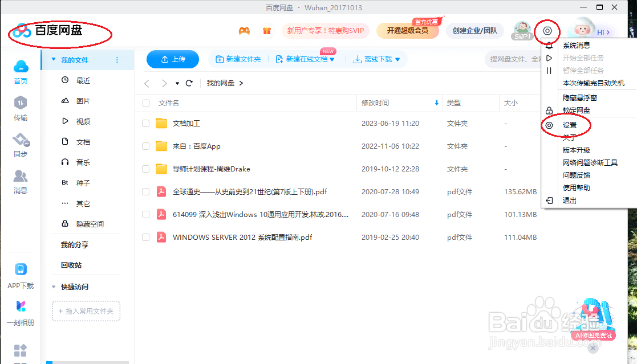Click the mascot avatar near Hi
This screenshot has height=364, width=637.
(x=583, y=28)
